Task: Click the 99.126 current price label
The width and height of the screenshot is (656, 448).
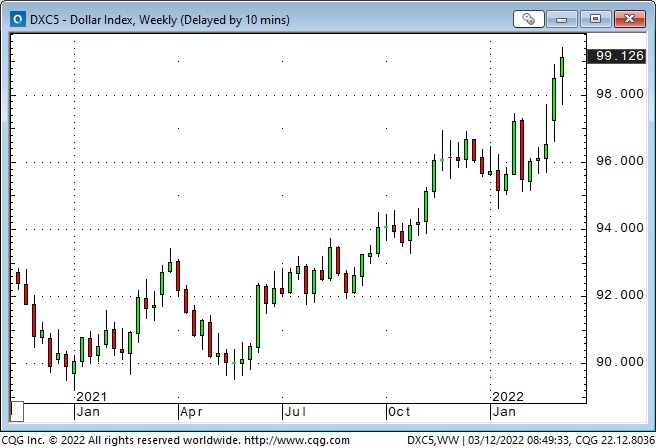Action: pos(617,56)
